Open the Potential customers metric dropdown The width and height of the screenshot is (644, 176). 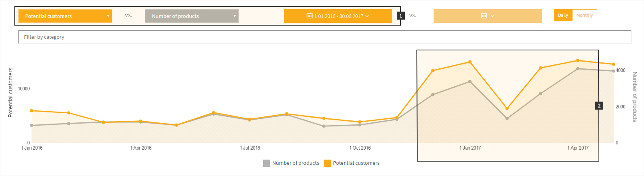[65, 16]
